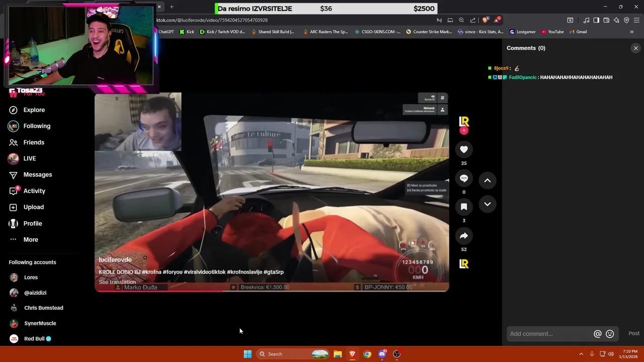The height and width of the screenshot is (362, 644).
Task: Open @aizidizi following account
Action: point(35,293)
